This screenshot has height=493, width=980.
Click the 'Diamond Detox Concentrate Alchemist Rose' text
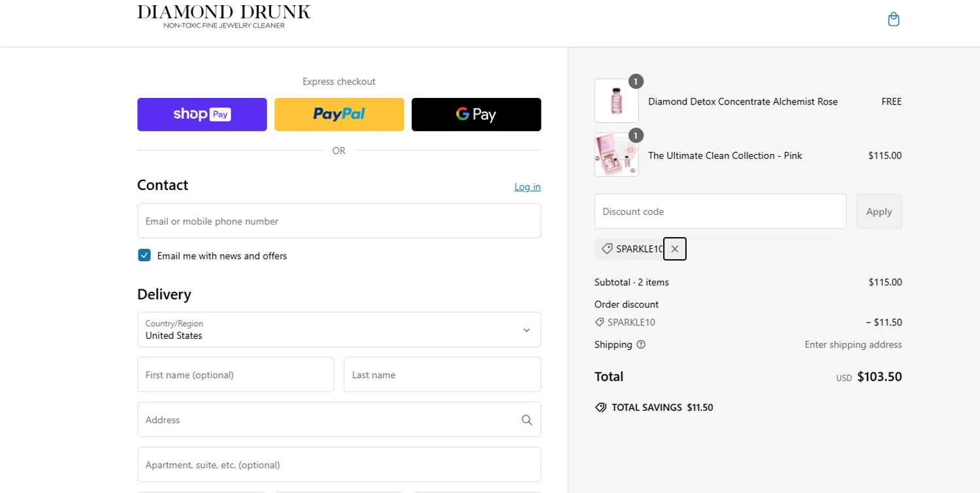743,101
